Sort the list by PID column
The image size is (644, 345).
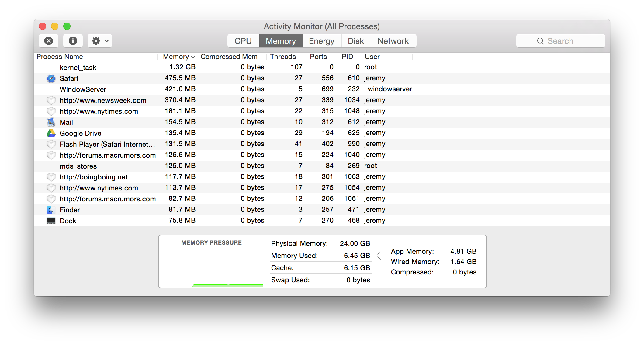(x=347, y=57)
